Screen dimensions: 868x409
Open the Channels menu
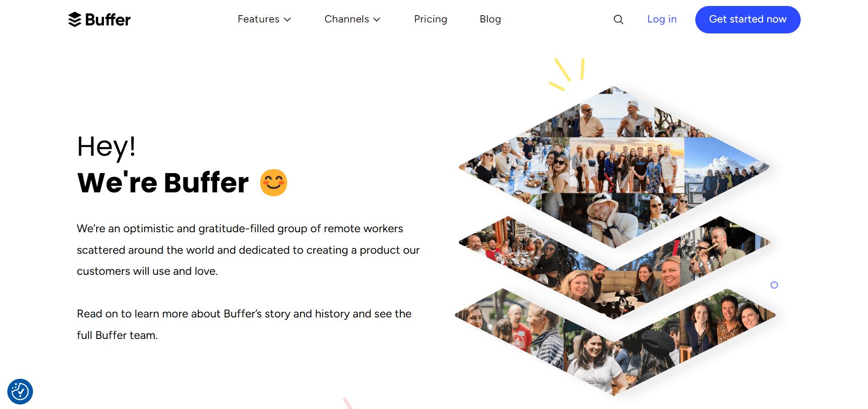click(x=352, y=19)
